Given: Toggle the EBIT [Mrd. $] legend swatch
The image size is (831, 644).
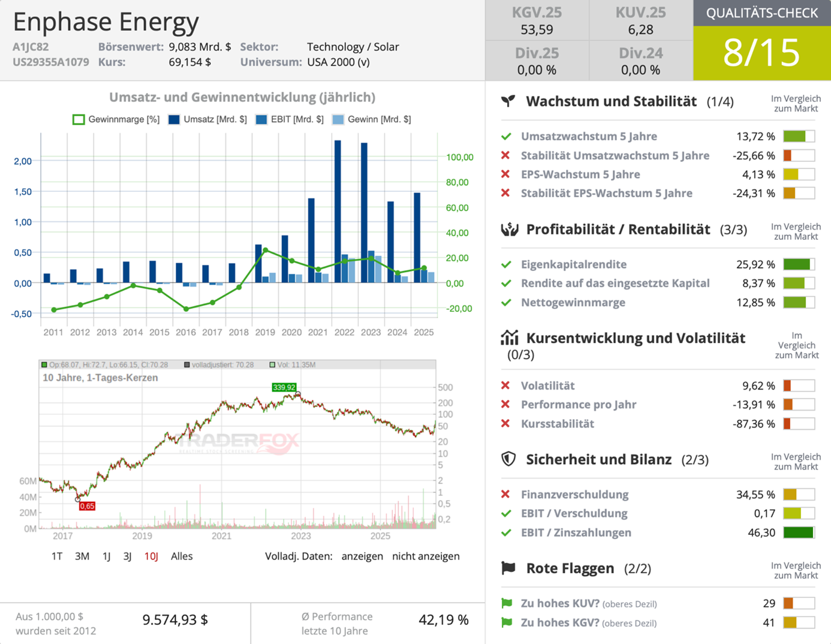Looking at the screenshot, I should pyautogui.click(x=261, y=119).
